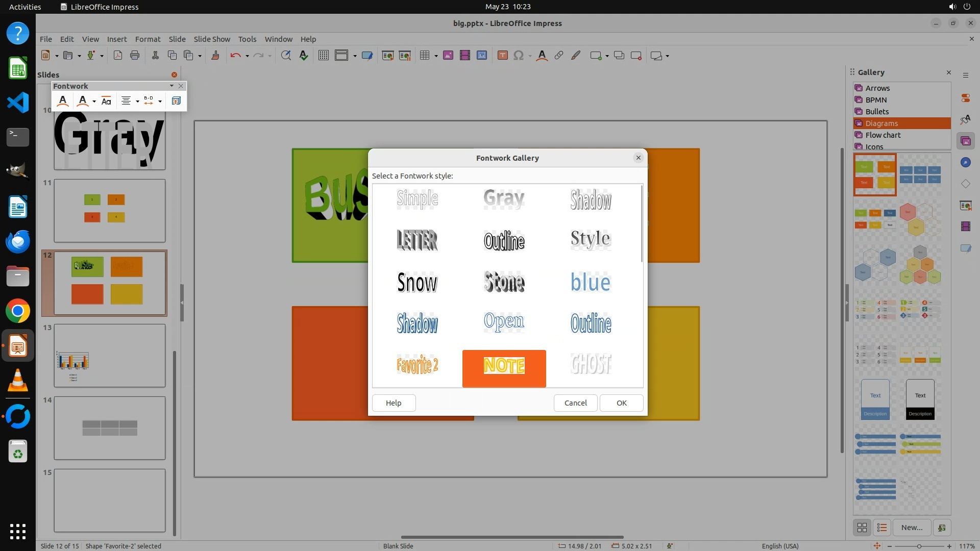Click Start from First Slide icon
The width and height of the screenshot is (980, 551).
[387, 56]
